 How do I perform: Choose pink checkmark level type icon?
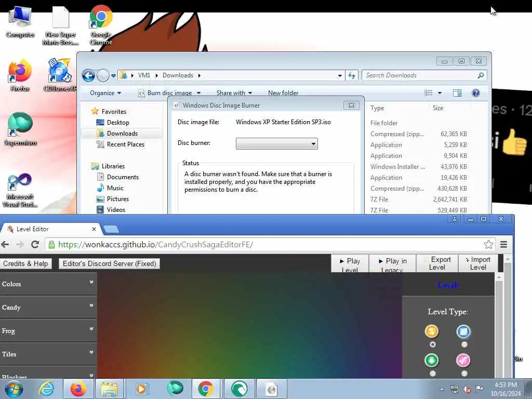coord(463,361)
